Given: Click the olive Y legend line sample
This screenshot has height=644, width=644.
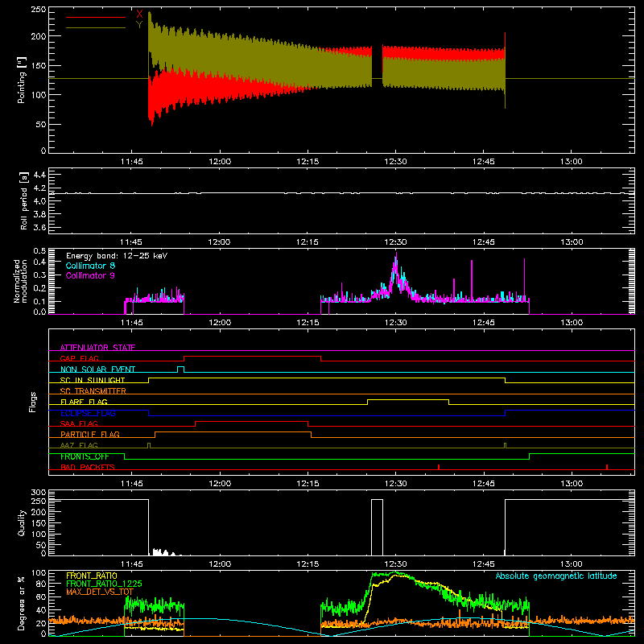Looking at the screenshot, I should 96,27.
